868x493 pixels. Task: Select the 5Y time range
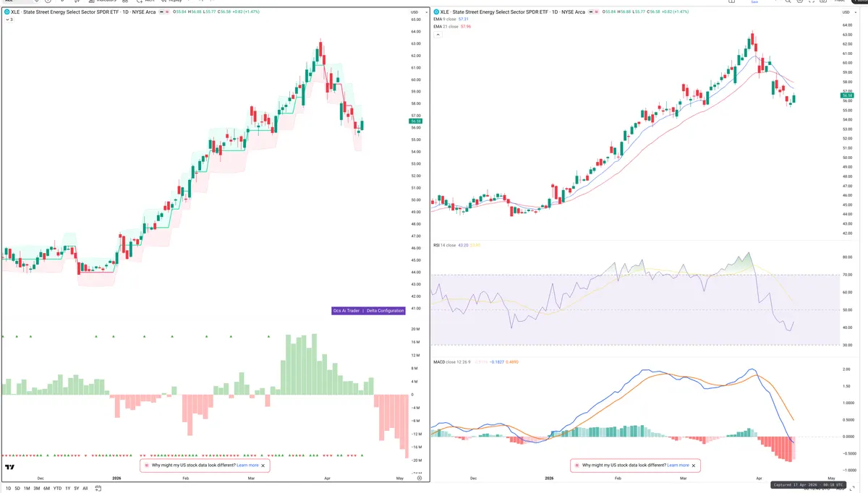pos(77,489)
